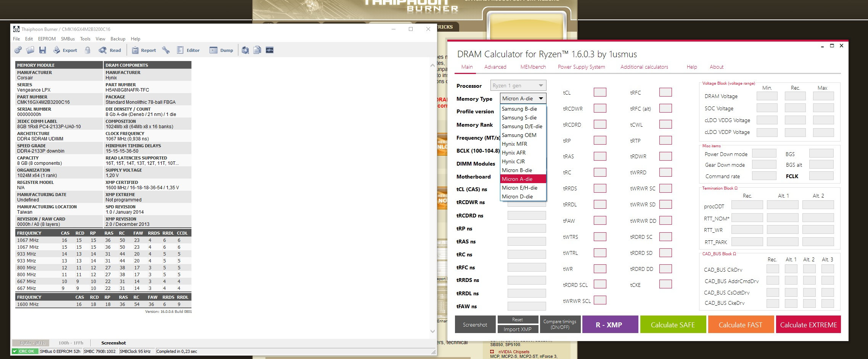Open the Help menu in Thaiphoon Burner
Screen dimensions: 868x359
(135, 39)
